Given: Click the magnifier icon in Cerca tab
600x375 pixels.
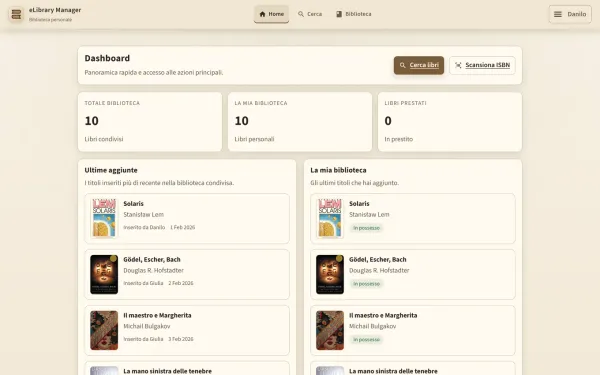Looking at the screenshot, I should pyautogui.click(x=301, y=14).
